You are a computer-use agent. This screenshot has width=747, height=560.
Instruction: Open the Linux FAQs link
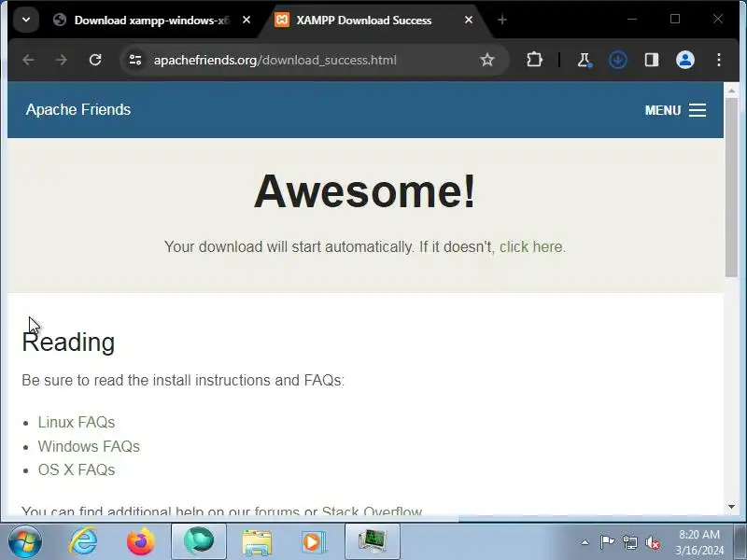77,422
